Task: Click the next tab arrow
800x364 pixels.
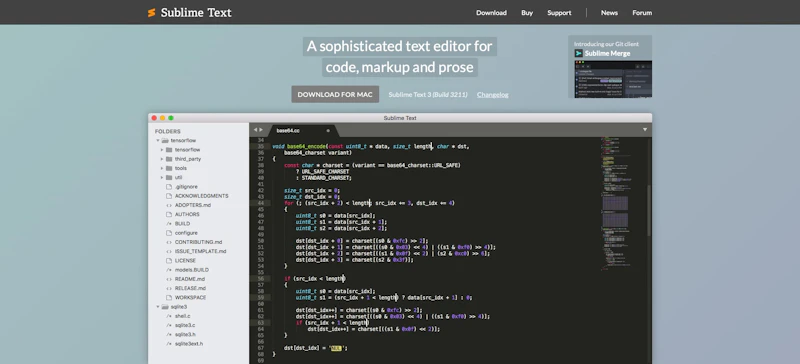Action: tap(261, 130)
